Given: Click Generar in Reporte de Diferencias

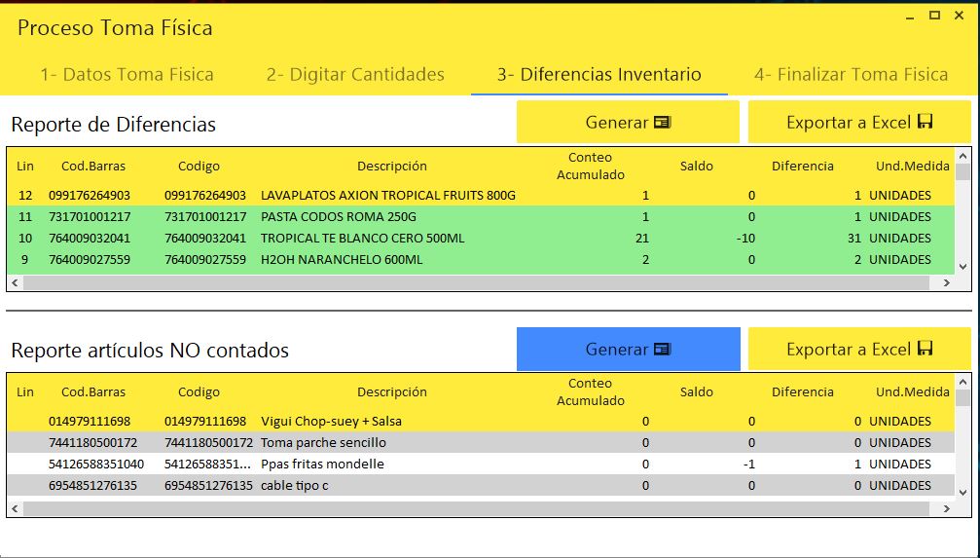Looking at the screenshot, I should [628, 123].
